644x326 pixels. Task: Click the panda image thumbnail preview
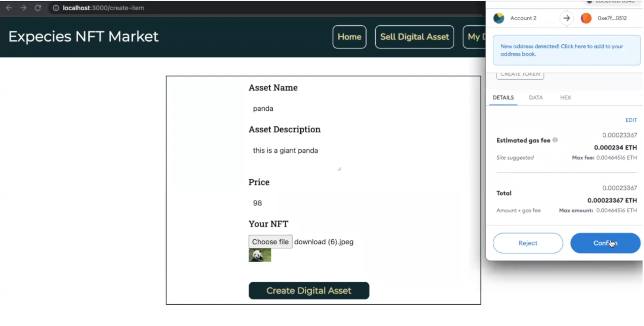(259, 255)
